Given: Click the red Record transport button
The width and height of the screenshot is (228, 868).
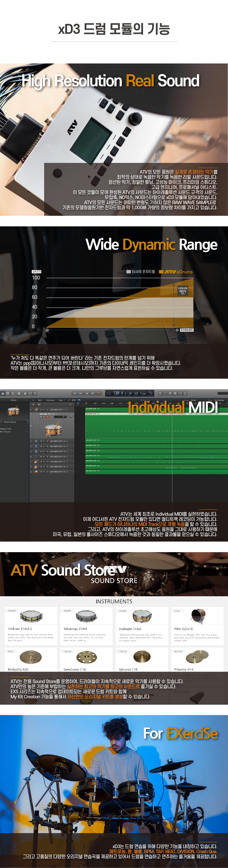Looking at the screenshot, I should [x=99, y=393].
